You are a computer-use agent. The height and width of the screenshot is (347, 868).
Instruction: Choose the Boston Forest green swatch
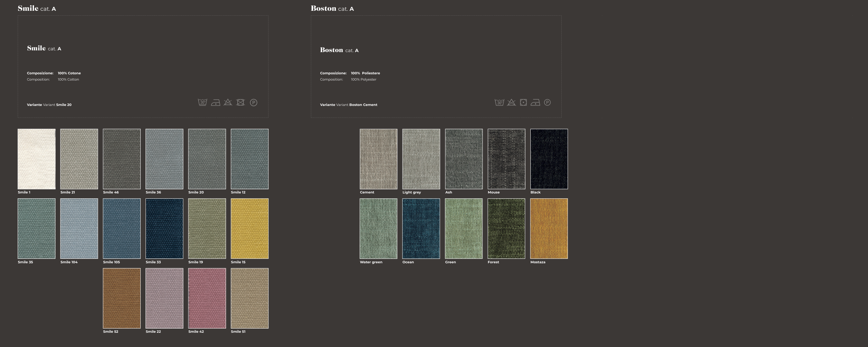coord(506,229)
